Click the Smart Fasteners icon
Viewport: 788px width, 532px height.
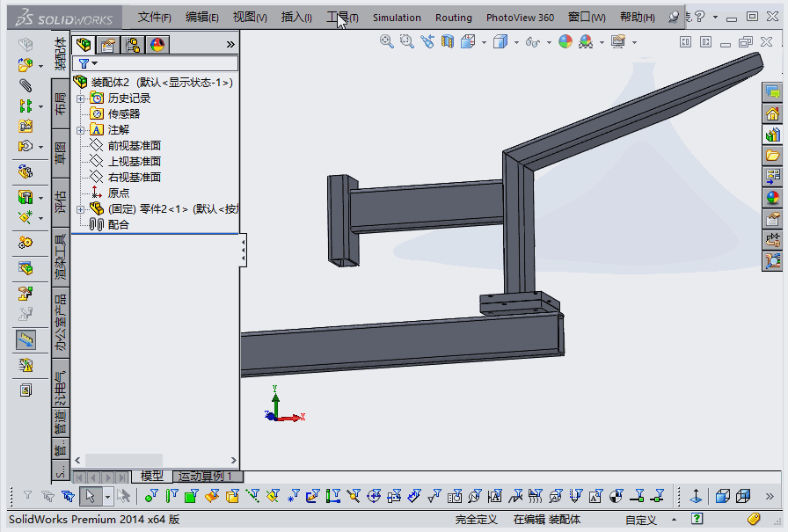pos(26,126)
